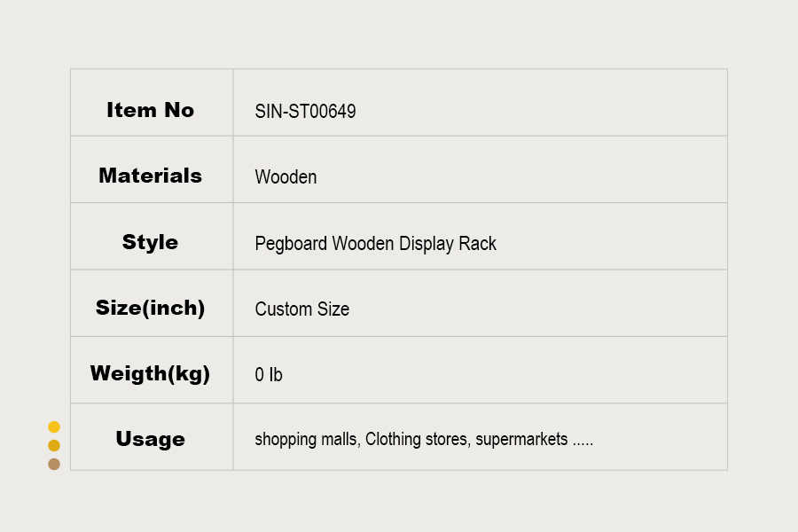This screenshot has width=798, height=532.
Task: Click the bright yellow dot
Action: (x=54, y=426)
